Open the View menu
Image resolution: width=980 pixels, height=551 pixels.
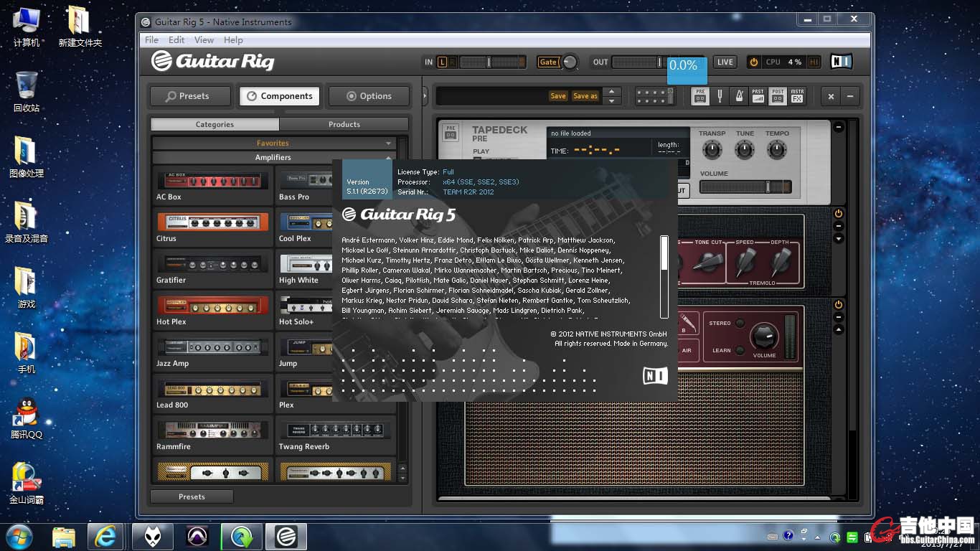coord(204,40)
